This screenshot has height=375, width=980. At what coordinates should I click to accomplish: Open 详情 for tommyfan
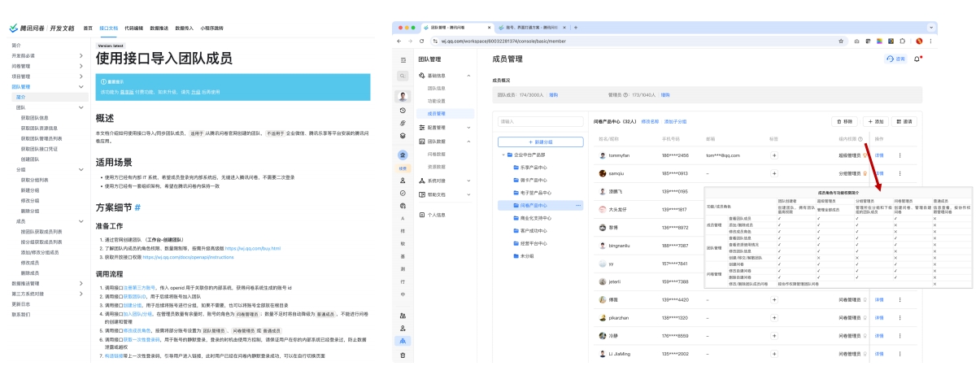[879, 155]
